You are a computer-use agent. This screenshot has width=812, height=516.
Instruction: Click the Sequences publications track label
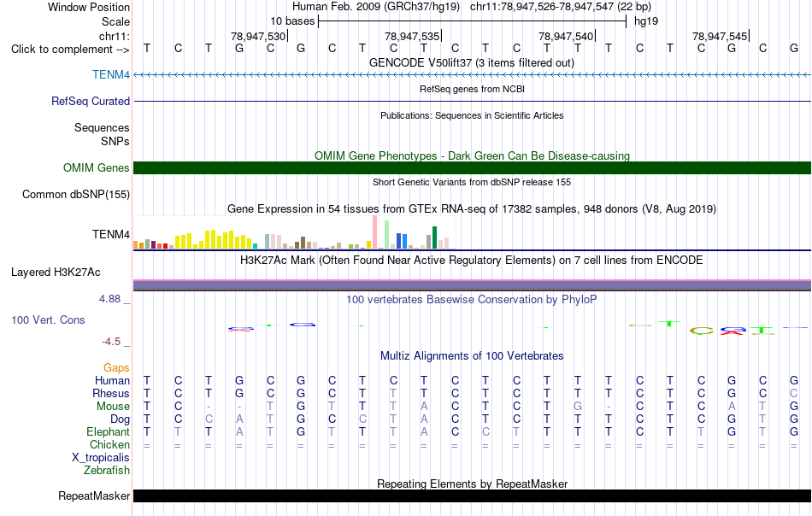(102, 127)
